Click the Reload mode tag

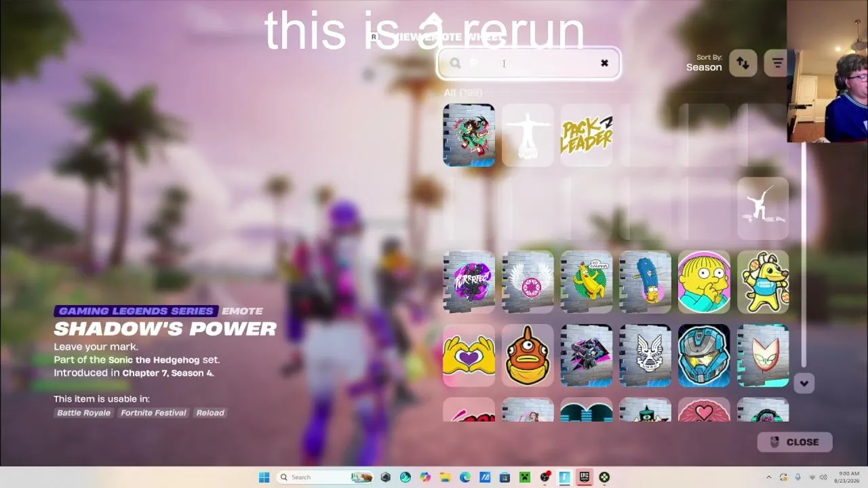[x=210, y=413]
